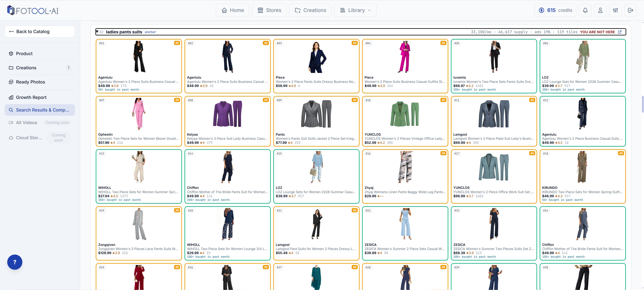Click the Stores shop icon
The width and height of the screenshot is (644, 290).
[260, 10]
